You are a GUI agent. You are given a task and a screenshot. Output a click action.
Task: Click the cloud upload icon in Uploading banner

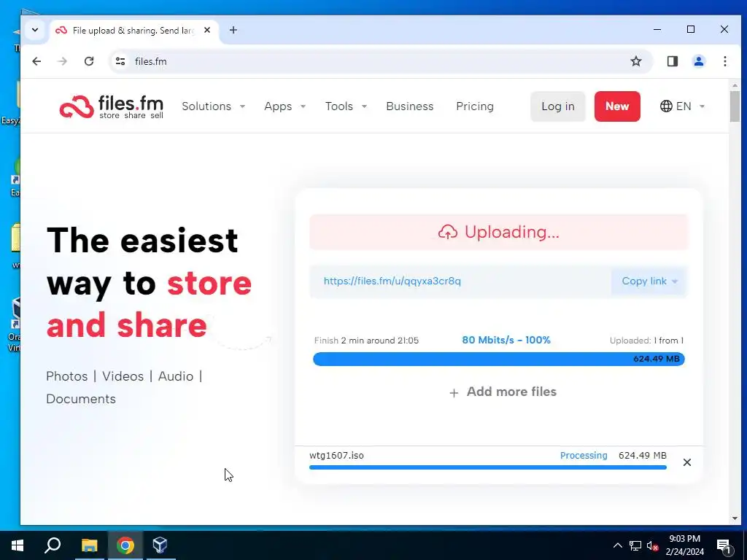448,232
